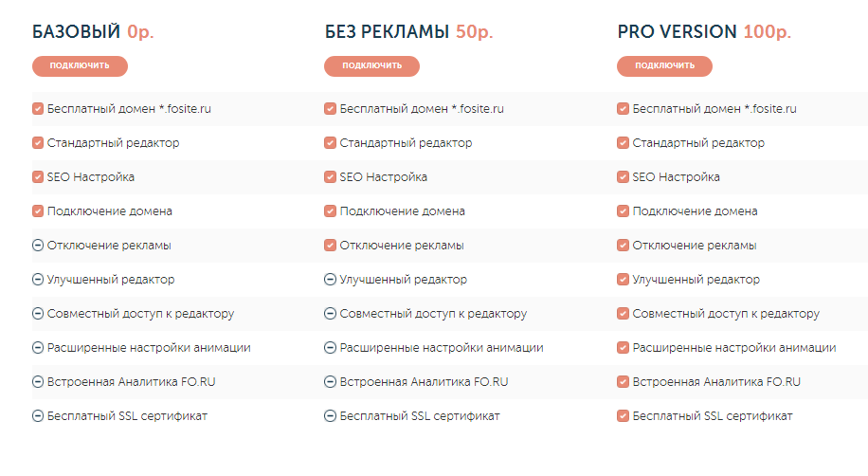Click minus icon beside Улучшенный редактор in Без рекламы
Screen dimensions: 868x476
(330, 280)
